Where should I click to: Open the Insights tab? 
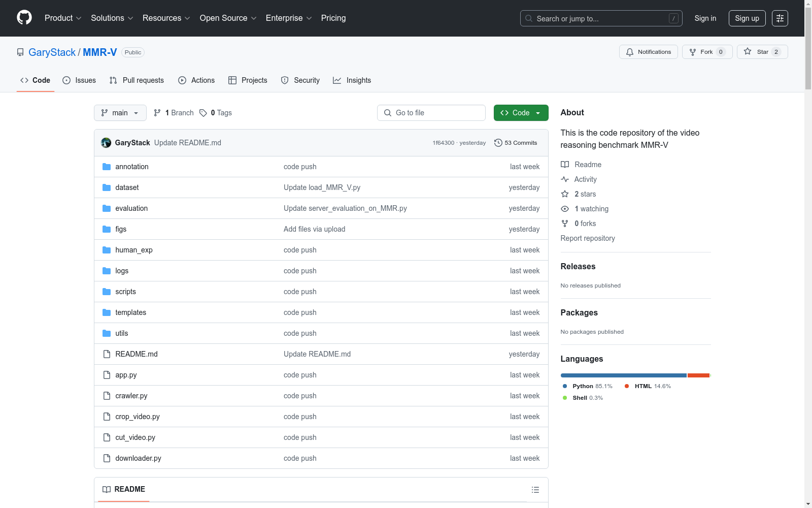coord(352,80)
